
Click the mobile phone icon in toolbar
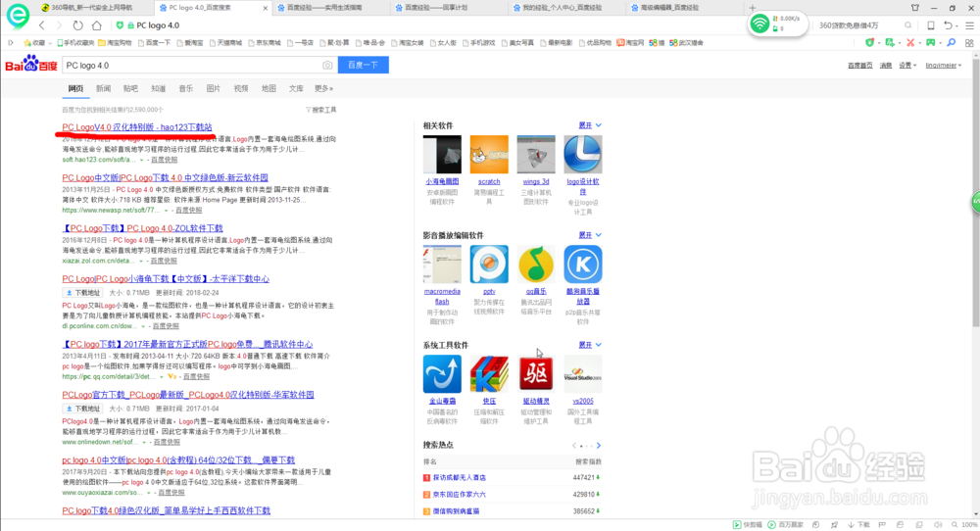click(931, 25)
